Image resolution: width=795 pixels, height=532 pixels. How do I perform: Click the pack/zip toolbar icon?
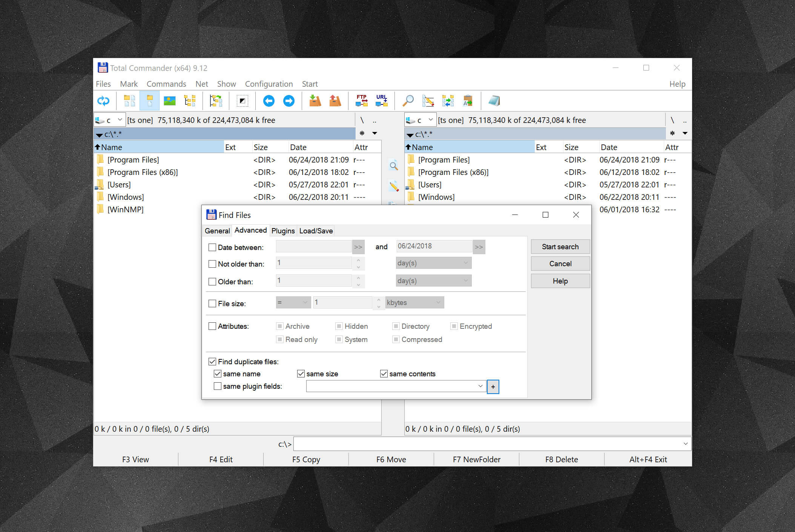(315, 101)
